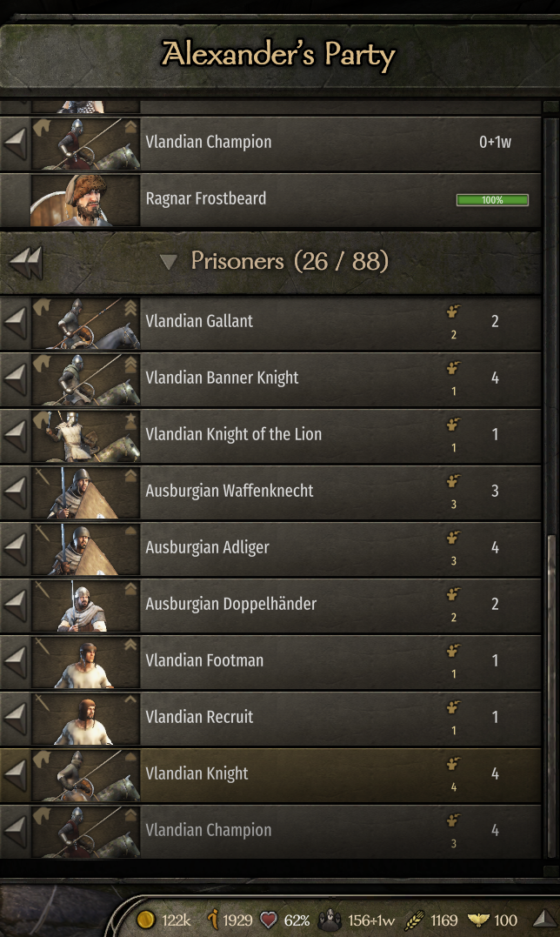
Task: Transfer all prisoners with double-arrow button
Action: [25, 261]
